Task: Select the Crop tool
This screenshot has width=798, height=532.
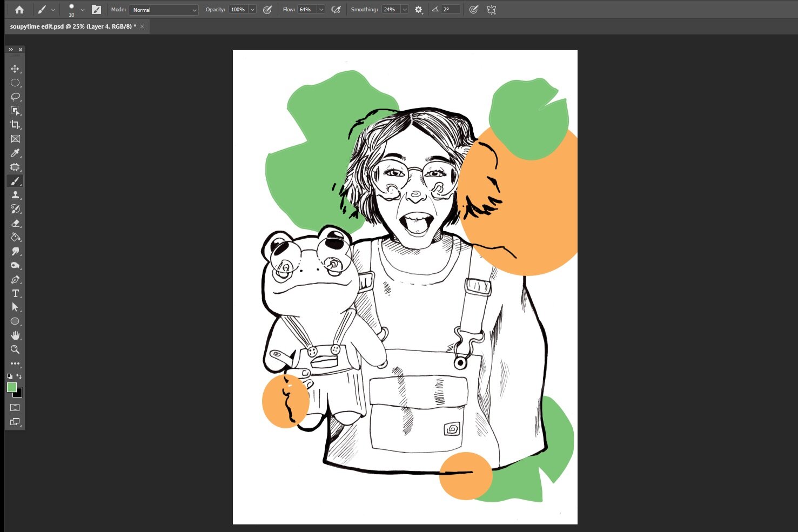Action: (15, 125)
